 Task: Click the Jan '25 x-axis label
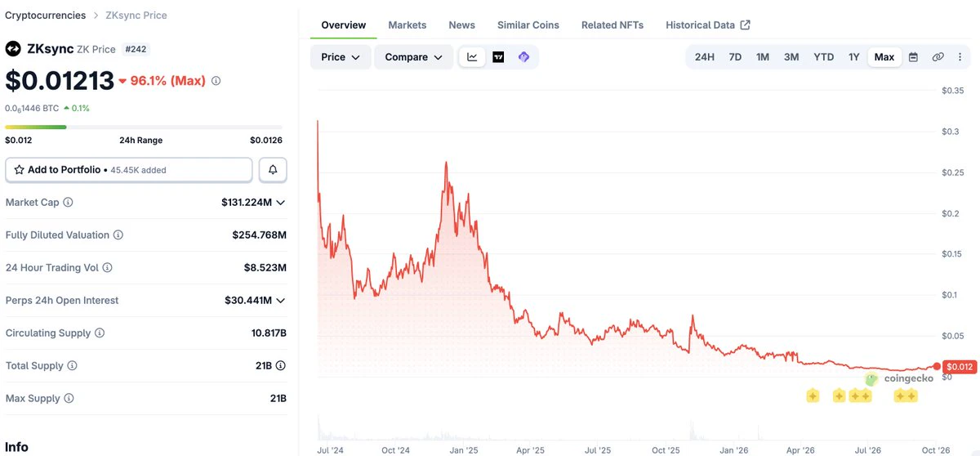point(463,450)
